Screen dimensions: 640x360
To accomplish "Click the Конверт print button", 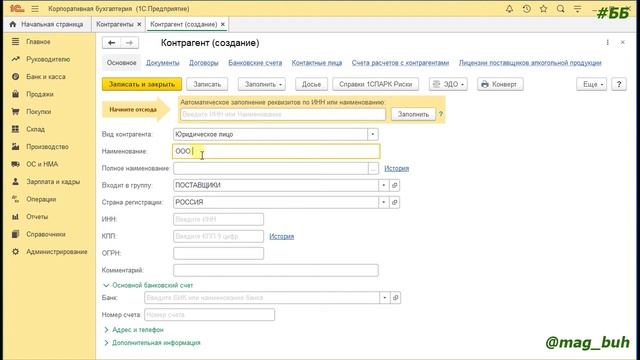I will [500, 84].
